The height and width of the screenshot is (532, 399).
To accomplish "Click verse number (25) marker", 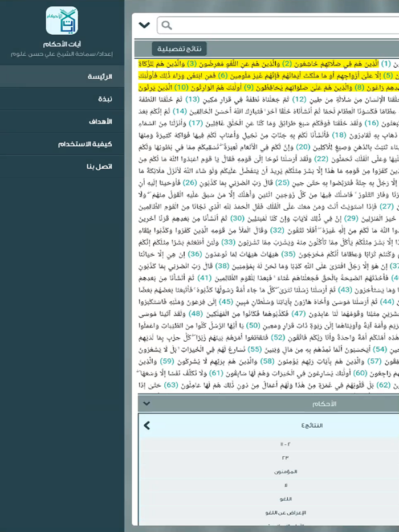I will (x=282, y=182).
